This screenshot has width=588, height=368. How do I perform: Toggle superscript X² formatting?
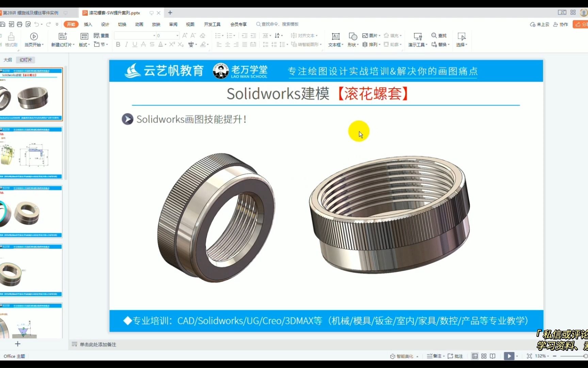tap(172, 44)
